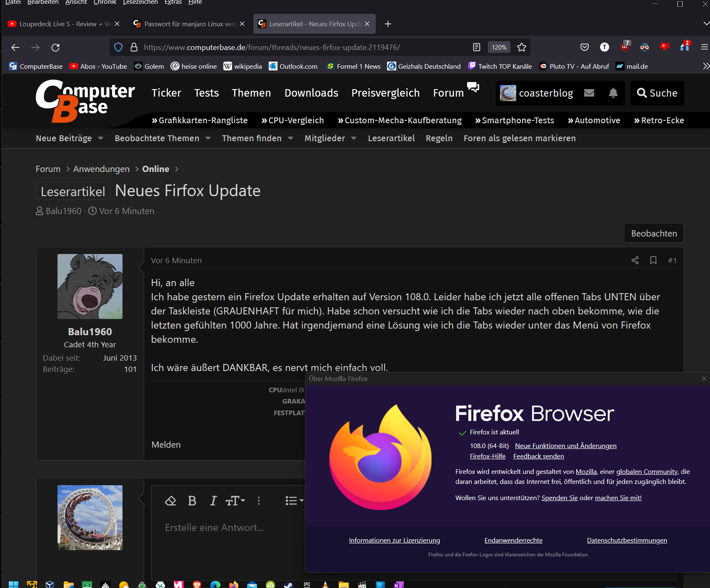
Task: Click the site security padlock icon
Action: click(x=134, y=47)
